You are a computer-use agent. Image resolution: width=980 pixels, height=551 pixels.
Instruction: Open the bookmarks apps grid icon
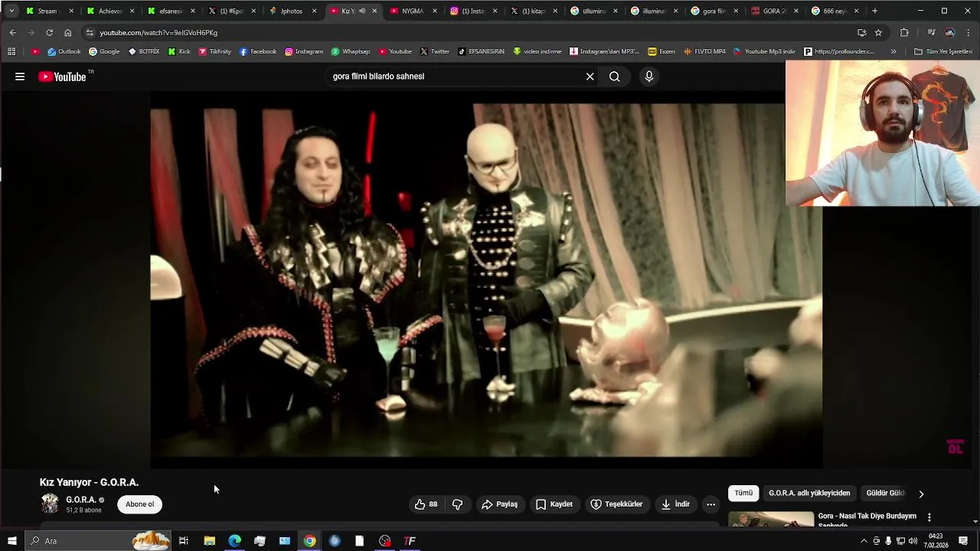[11, 51]
